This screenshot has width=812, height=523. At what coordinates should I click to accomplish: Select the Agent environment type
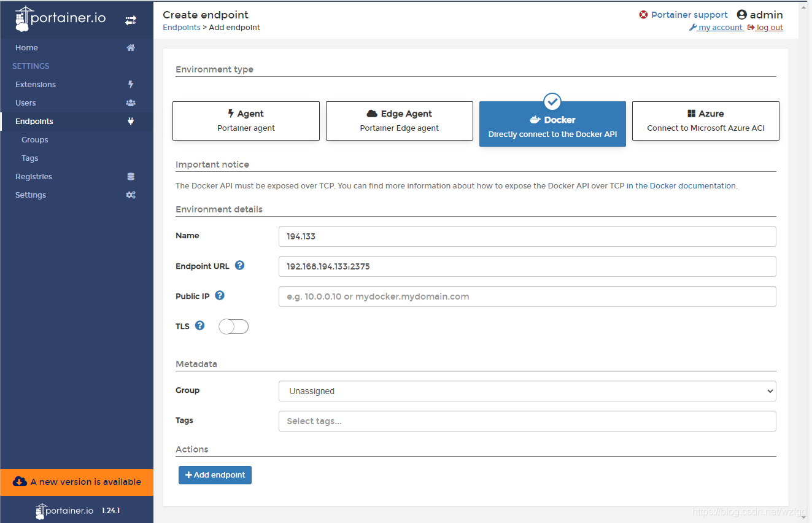click(x=246, y=121)
